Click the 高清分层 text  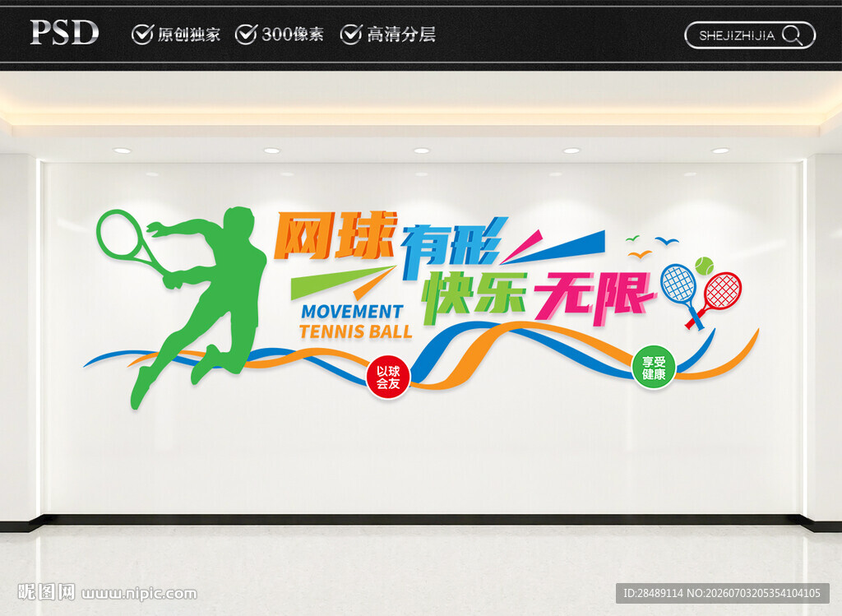click(x=401, y=35)
